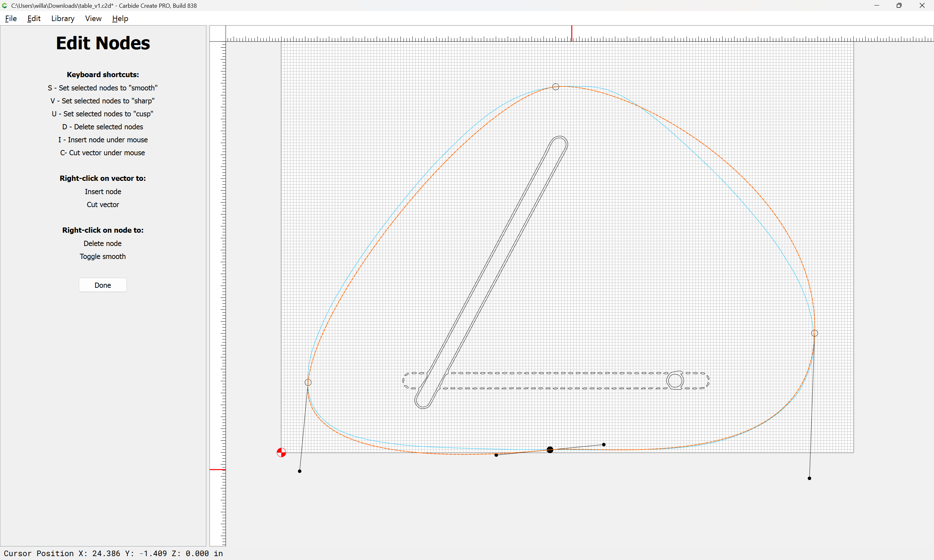Click the right node's lower control handle
Screen dimensions: 934x560
(x=809, y=478)
